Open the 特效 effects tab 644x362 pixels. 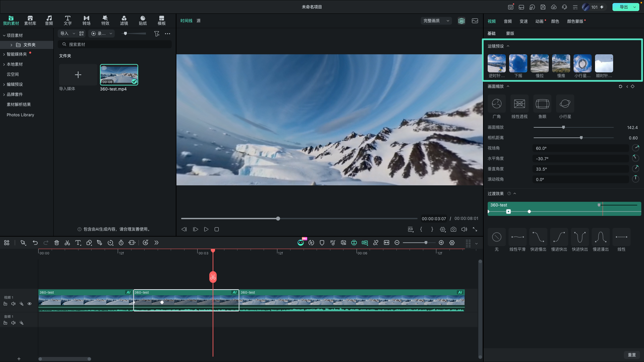click(105, 20)
